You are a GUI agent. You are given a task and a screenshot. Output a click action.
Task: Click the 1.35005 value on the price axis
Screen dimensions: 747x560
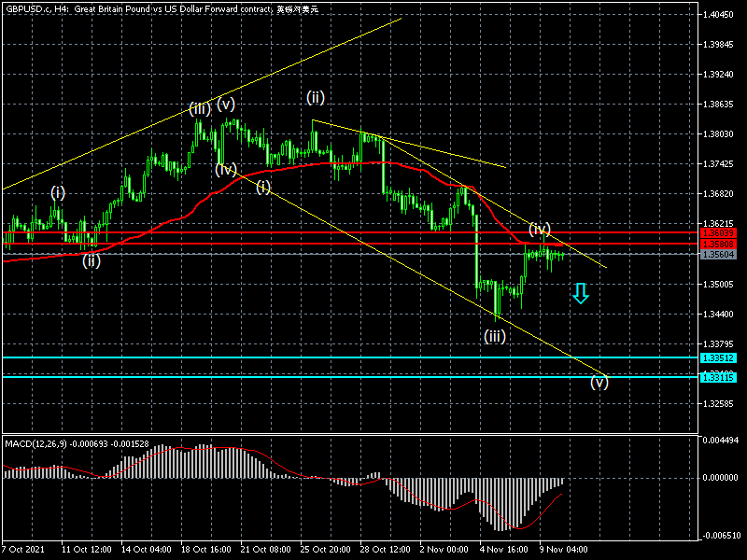coord(718,285)
